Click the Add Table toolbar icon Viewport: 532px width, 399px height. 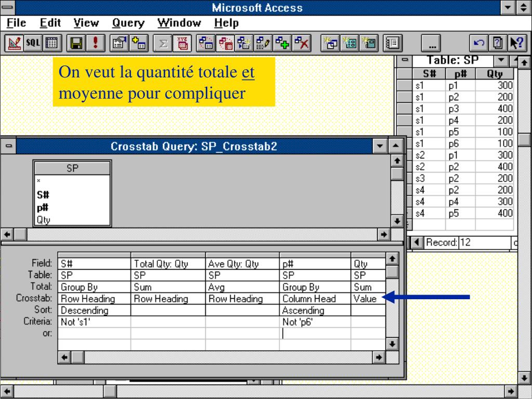point(138,43)
